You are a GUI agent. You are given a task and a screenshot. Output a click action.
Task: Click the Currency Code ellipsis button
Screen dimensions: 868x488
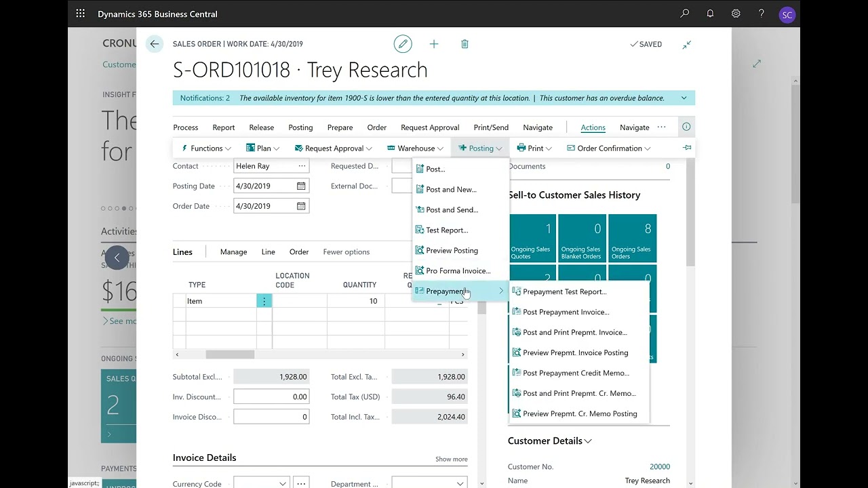302,484
